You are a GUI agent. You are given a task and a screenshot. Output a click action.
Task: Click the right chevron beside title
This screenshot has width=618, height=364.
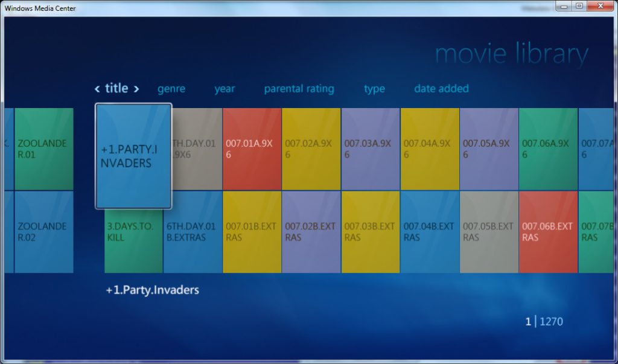coord(136,89)
